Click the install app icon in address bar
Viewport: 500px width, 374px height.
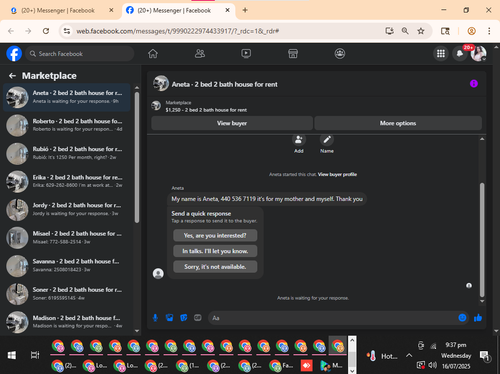[x=389, y=31]
